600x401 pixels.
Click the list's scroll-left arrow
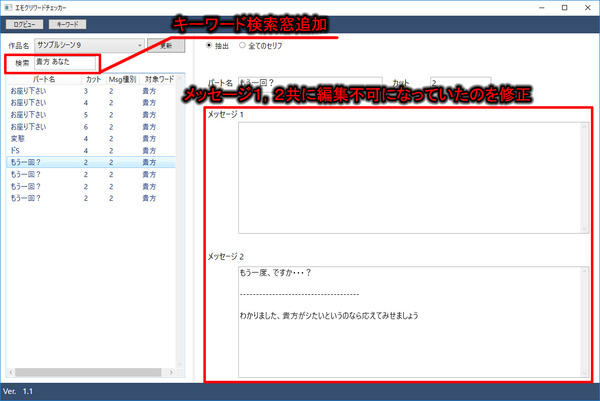coord(11,372)
